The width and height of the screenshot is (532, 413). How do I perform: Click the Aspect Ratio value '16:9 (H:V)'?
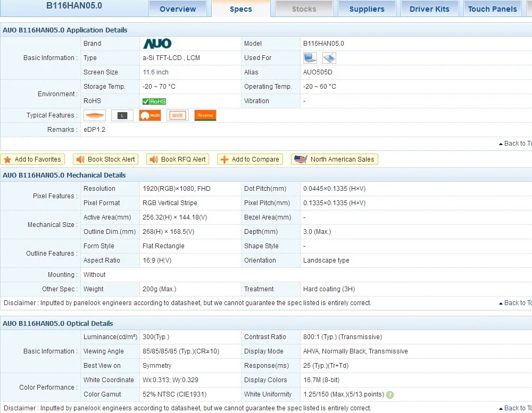157,260
